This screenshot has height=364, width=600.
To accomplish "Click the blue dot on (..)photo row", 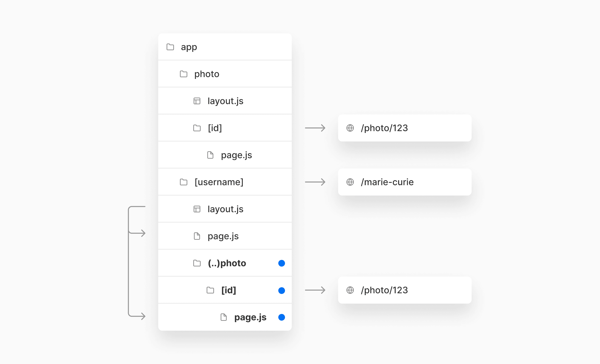I will 281,263.
